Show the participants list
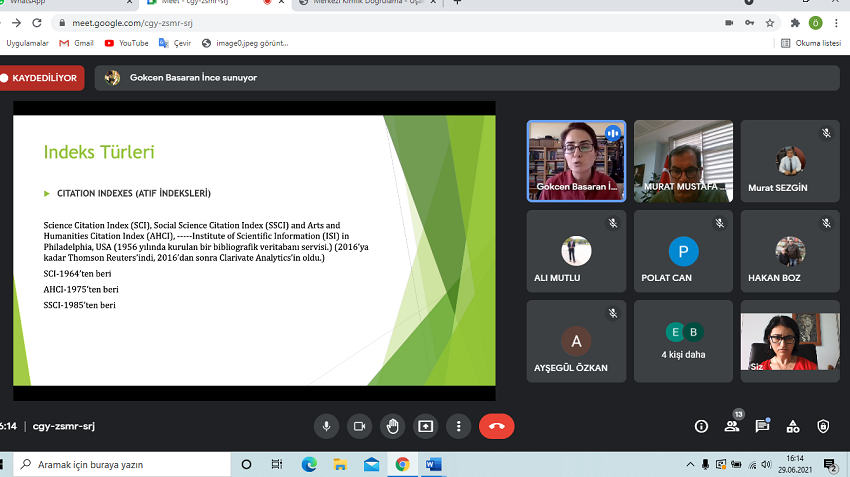 pos(732,426)
